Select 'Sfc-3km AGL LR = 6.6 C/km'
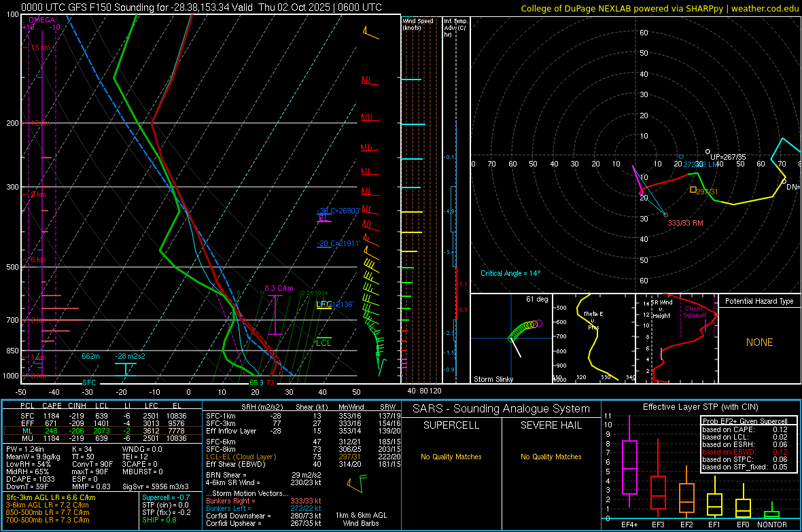 tap(51, 497)
